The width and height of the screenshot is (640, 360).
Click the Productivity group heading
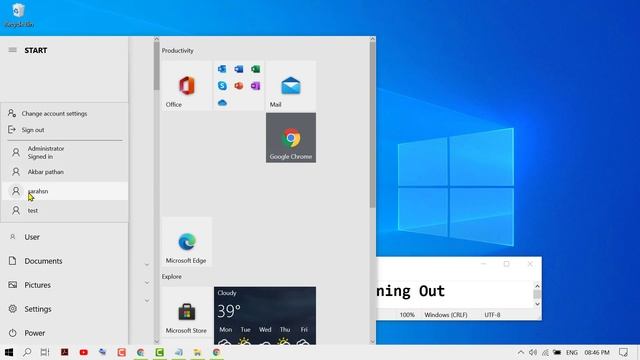point(178,51)
